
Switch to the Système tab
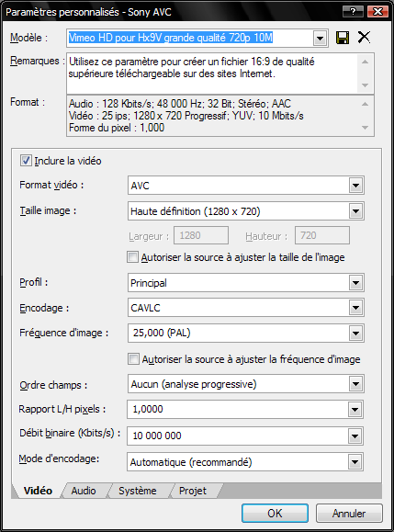pos(138,491)
